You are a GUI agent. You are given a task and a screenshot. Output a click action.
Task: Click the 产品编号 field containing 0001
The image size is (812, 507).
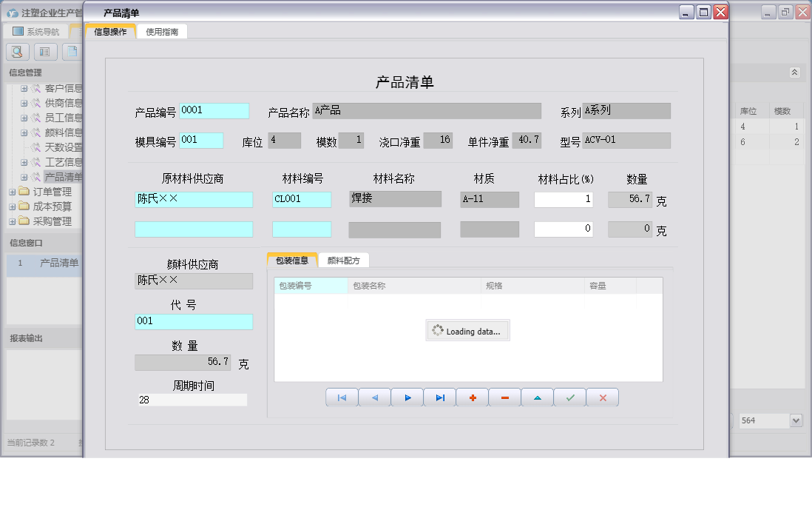click(x=214, y=110)
